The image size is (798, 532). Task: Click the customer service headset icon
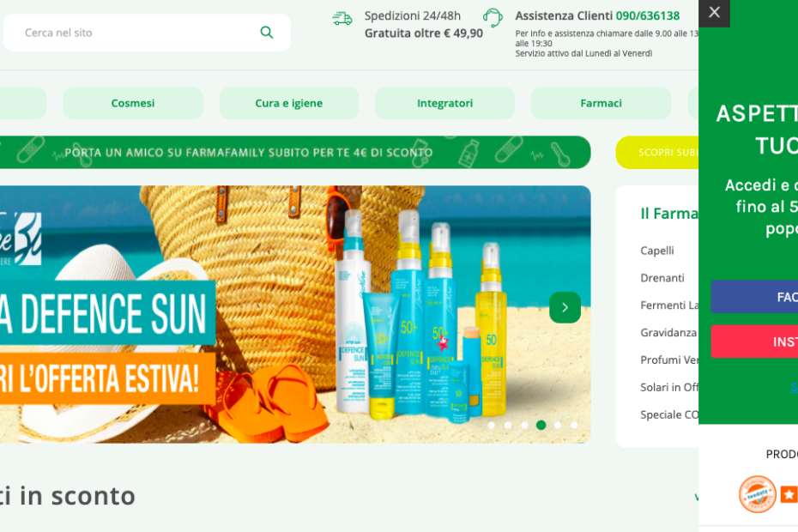click(x=493, y=18)
